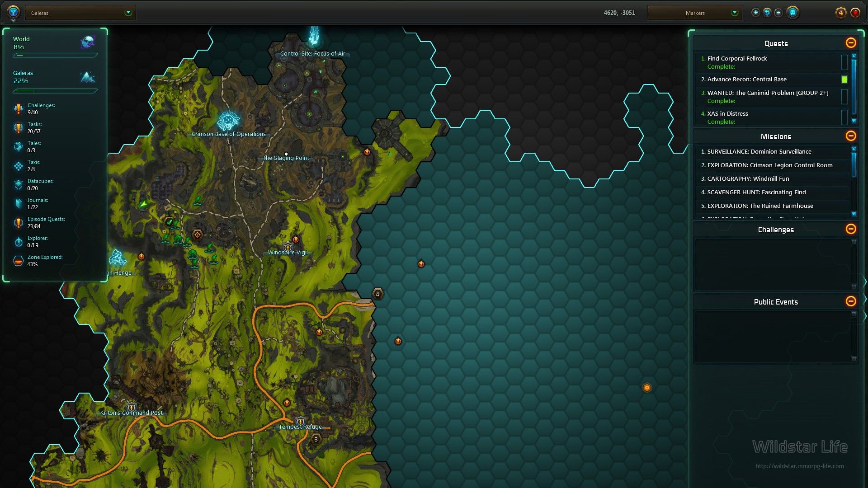Click Quests list scroll down arrow

pyautogui.click(x=854, y=121)
